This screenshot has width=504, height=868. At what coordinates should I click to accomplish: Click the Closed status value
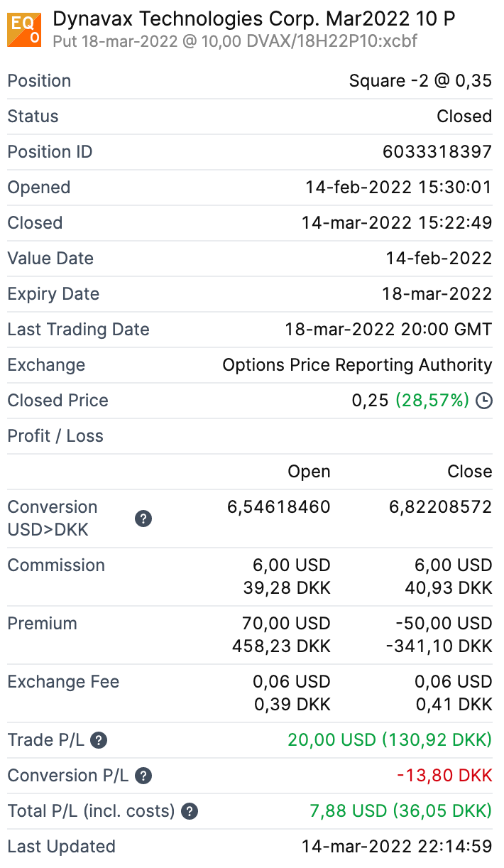tap(464, 116)
